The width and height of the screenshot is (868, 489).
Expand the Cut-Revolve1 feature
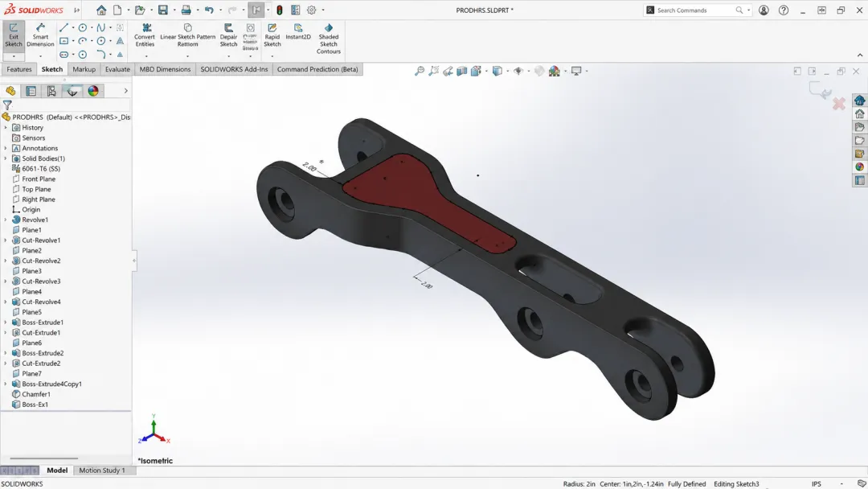6,240
